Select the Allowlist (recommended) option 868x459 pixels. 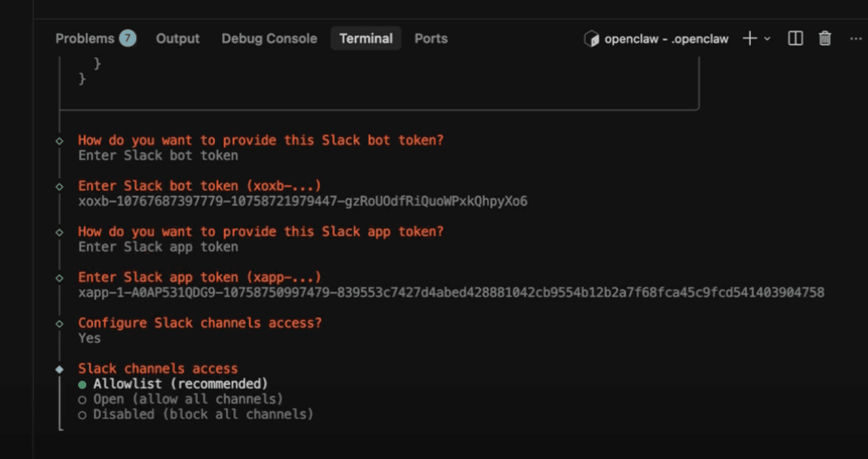tap(173, 384)
